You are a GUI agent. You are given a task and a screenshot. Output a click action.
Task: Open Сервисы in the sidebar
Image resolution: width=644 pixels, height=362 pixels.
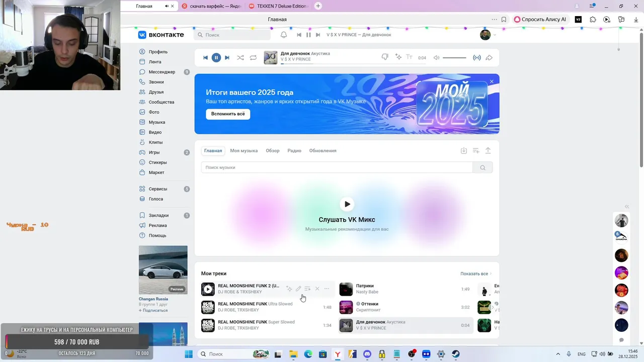click(157, 189)
